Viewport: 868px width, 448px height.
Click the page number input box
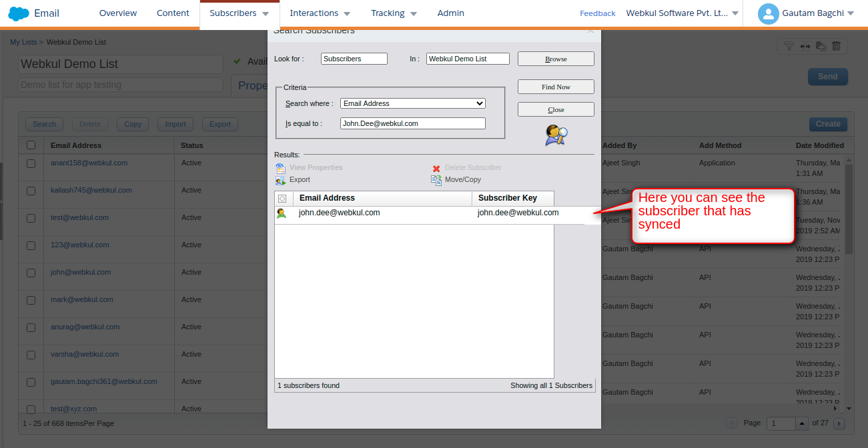tap(781, 423)
